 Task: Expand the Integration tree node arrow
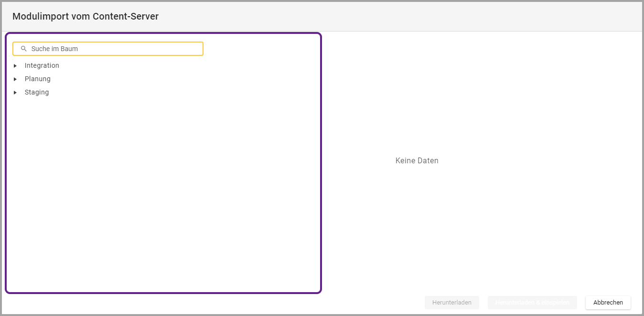[15, 66]
